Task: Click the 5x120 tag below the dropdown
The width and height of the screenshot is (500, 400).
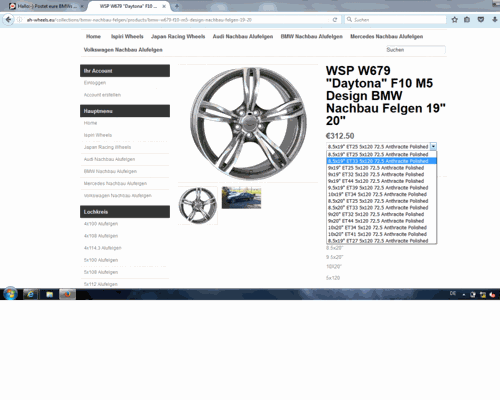Action: [333, 278]
